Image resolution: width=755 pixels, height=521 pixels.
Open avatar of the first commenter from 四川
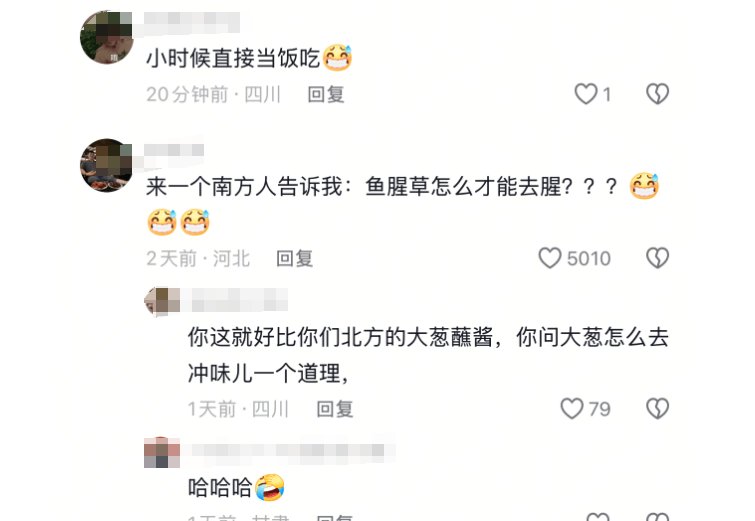(x=107, y=37)
